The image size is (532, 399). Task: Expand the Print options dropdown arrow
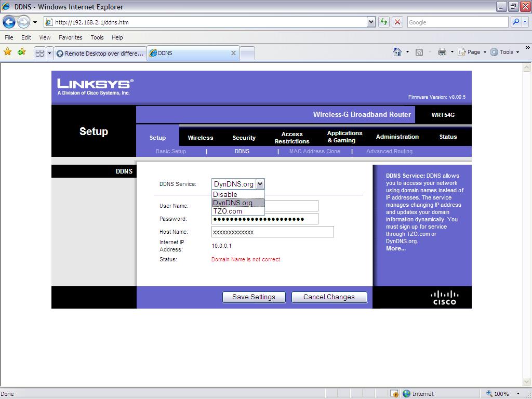452,52
